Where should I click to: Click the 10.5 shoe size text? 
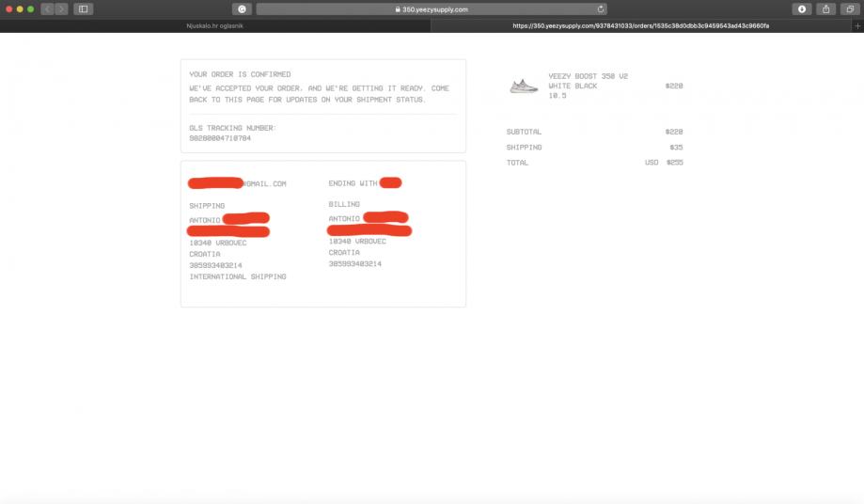(558, 95)
